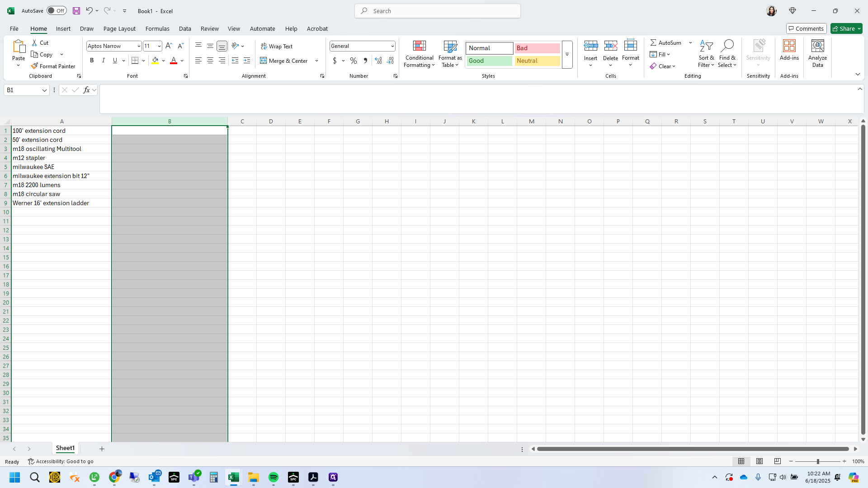The height and width of the screenshot is (488, 868).
Task: Switch to the Insert tab
Action: pyautogui.click(x=63, y=28)
